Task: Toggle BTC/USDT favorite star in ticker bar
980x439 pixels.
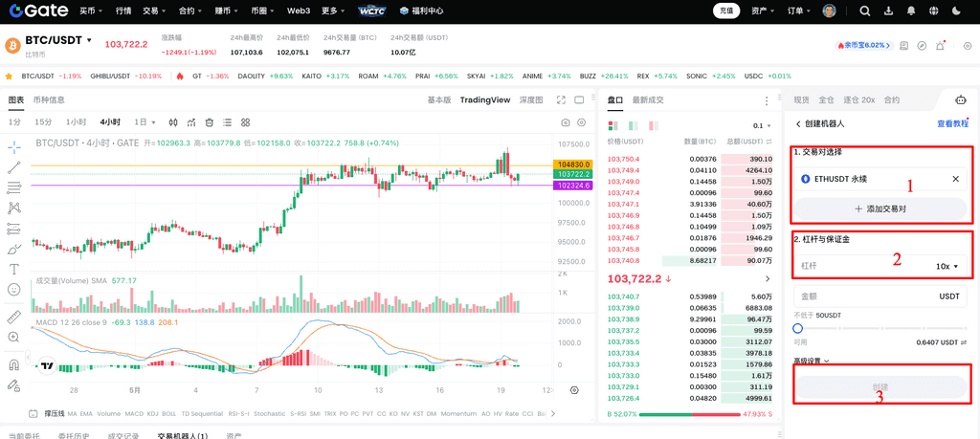Action: pos(9,76)
